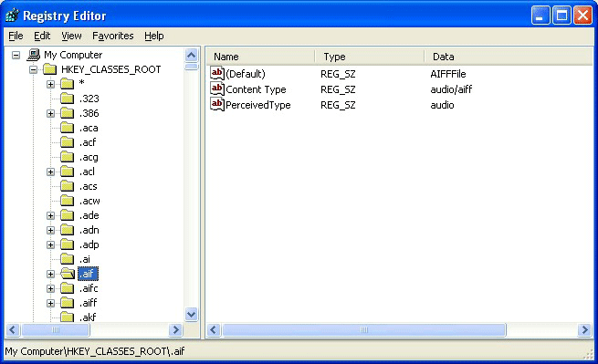Click the folder icon for .386
Image resolution: width=598 pixels, height=364 pixels.
click(68, 113)
